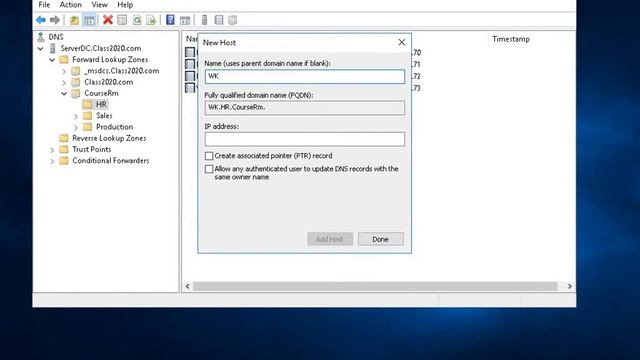Click the _msdcs.Class2020.com zone icon
Viewport: 640px width, 360px height.
[76, 71]
